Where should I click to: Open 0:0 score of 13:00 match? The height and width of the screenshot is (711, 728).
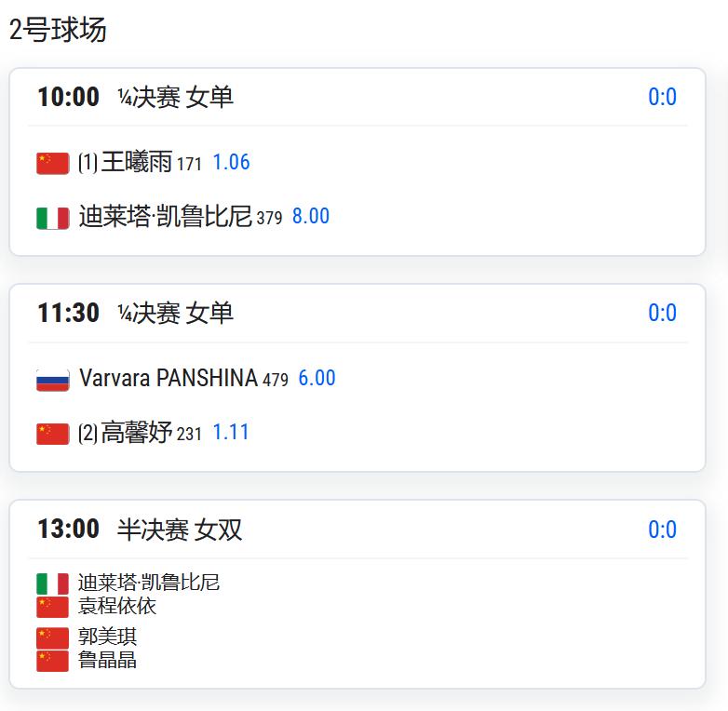pyautogui.click(x=662, y=530)
